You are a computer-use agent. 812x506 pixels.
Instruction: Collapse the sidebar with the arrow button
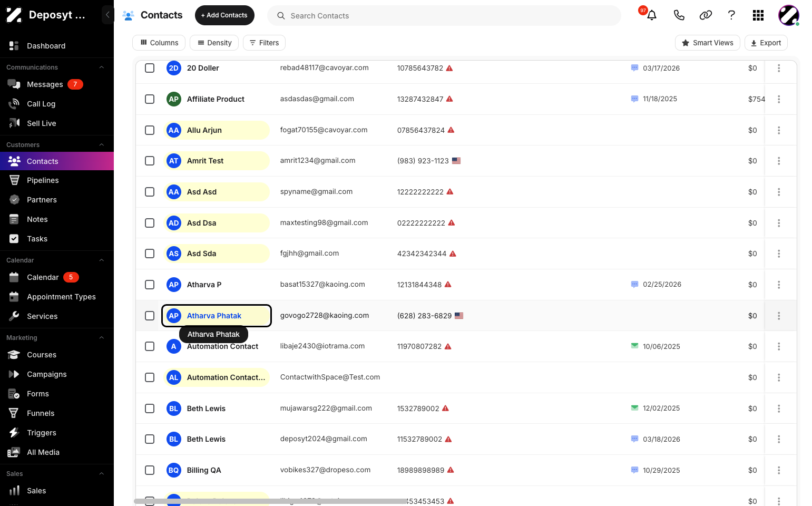pyautogui.click(x=107, y=15)
